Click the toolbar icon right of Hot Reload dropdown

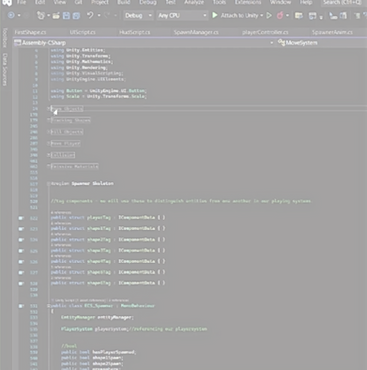pyautogui.click(x=299, y=16)
